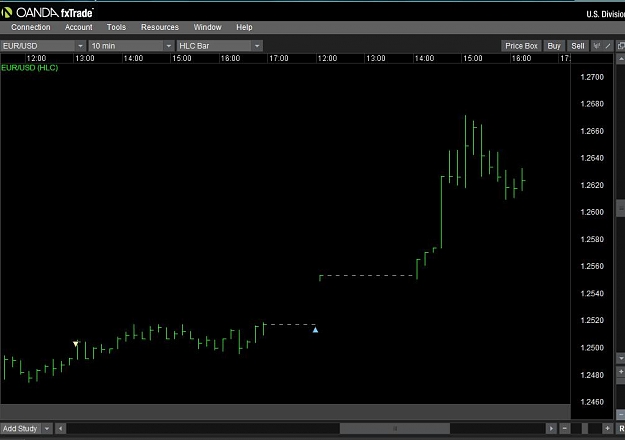Open the Add Study dropdown arrow

47,429
